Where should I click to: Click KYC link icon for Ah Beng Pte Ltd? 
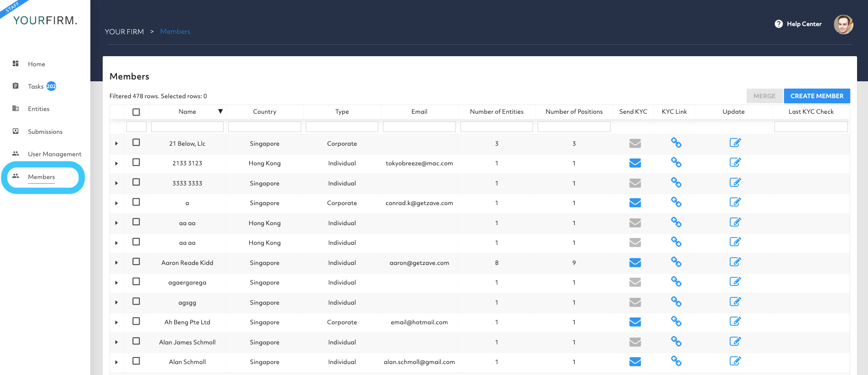[676, 322]
